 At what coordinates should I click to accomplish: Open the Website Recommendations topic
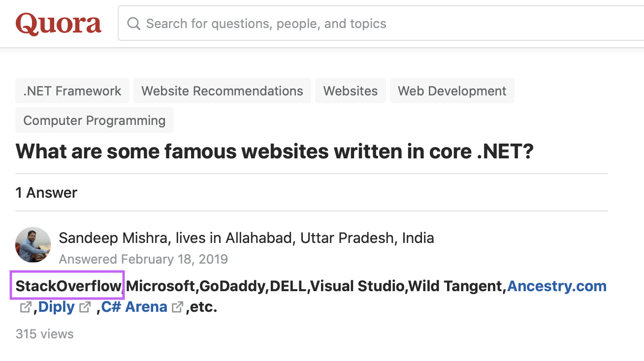point(222,90)
